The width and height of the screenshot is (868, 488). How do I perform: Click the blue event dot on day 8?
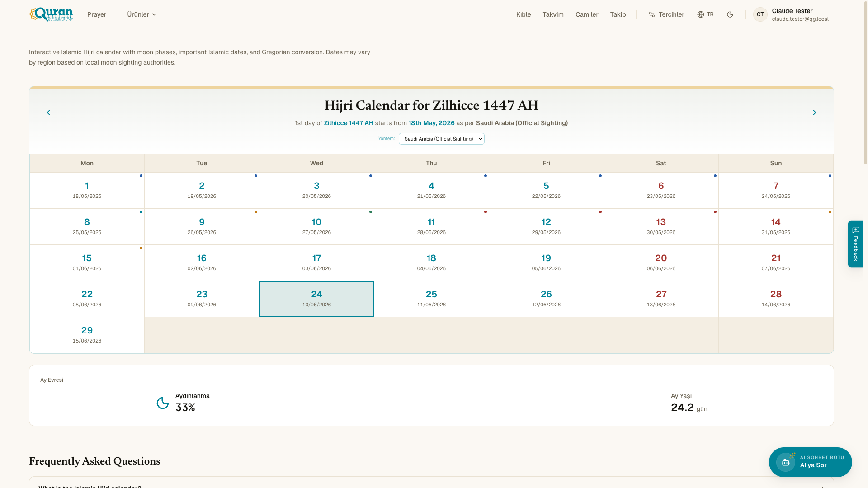pos(141,212)
